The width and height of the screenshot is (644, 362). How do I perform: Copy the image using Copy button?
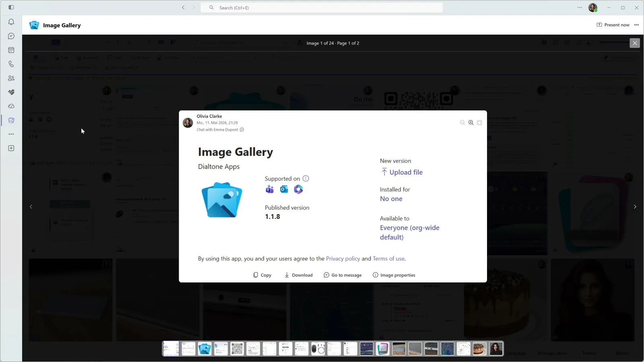(x=262, y=275)
